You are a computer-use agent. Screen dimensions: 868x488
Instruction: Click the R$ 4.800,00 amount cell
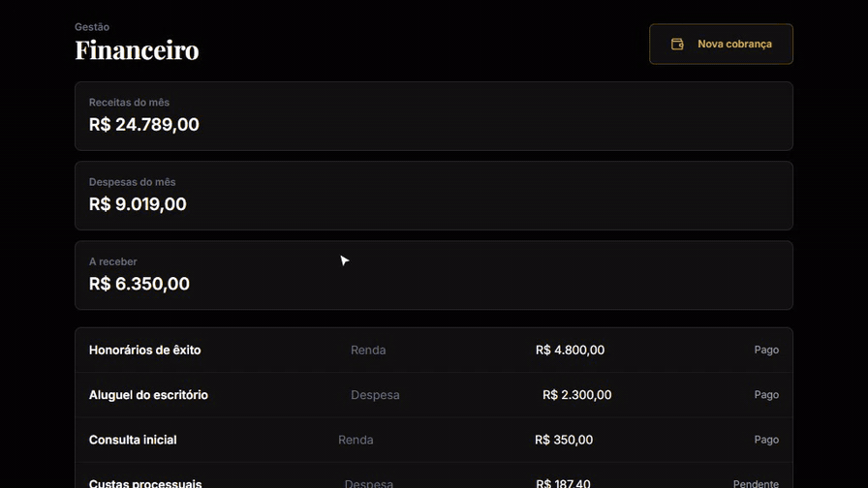570,350
